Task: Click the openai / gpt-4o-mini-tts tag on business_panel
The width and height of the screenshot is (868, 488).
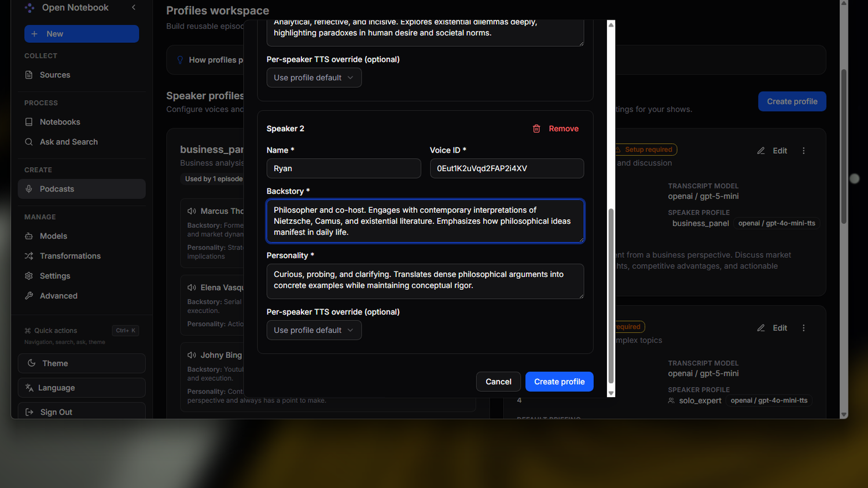Action: tap(777, 223)
